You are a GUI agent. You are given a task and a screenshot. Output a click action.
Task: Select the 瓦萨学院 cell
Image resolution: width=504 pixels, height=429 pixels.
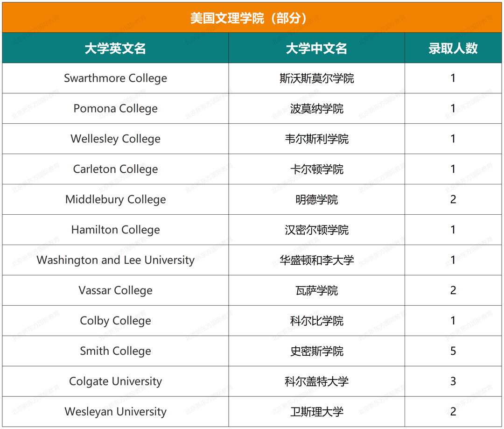coord(316,290)
